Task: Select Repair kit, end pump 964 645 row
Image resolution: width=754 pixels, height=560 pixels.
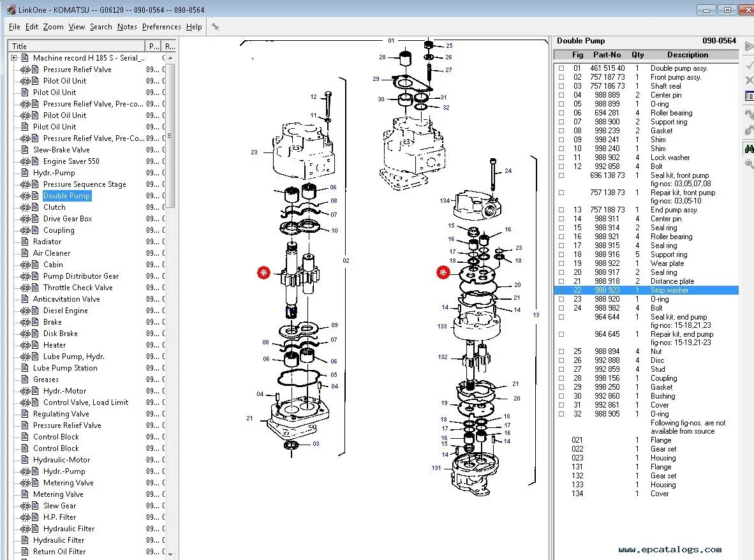Action: point(646,339)
